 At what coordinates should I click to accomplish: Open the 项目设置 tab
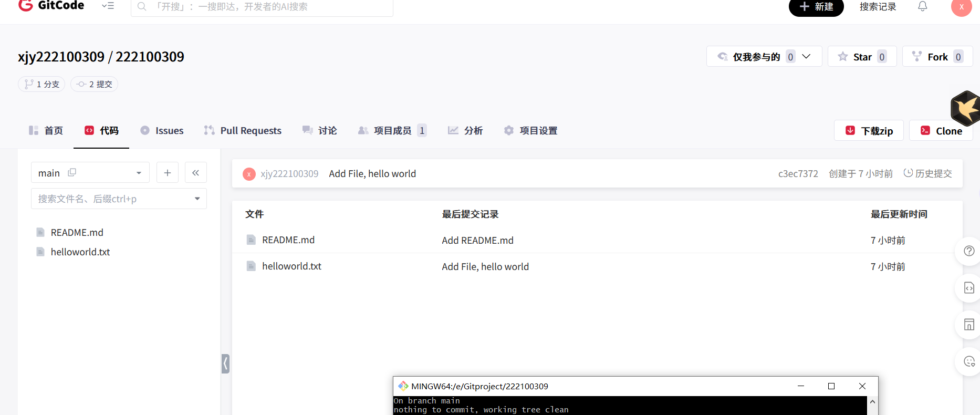point(530,130)
